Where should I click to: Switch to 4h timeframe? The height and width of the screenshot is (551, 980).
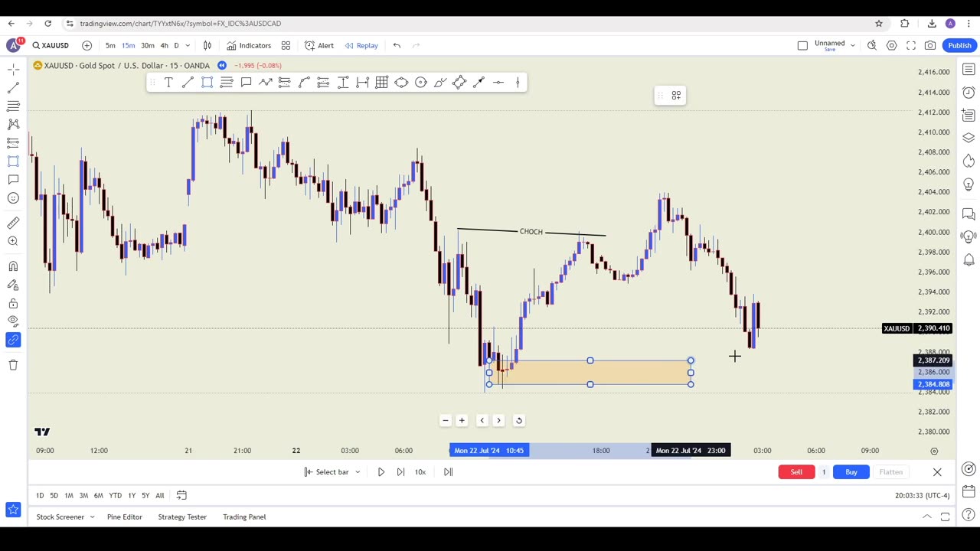[x=164, y=45]
